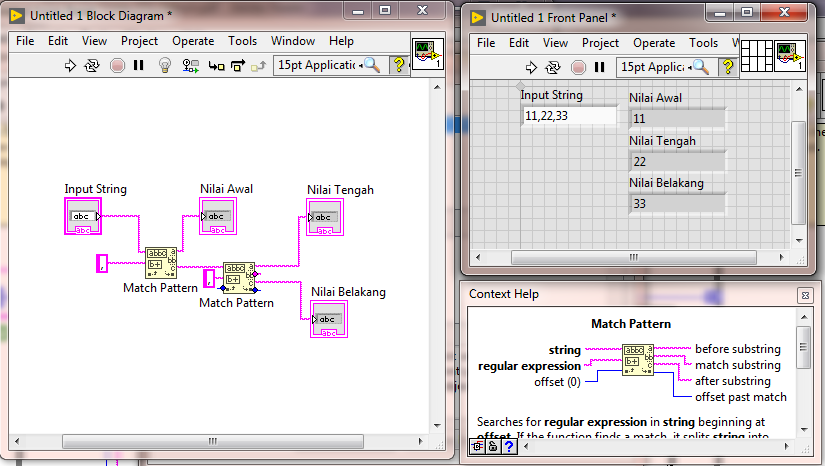The width and height of the screenshot is (825, 466).
Task: Toggle Context Help in Front Panel toolbar
Action: click(728, 67)
